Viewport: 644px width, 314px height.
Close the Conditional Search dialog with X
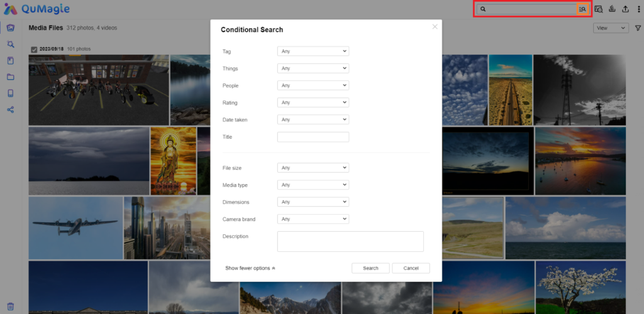click(435, 27)
